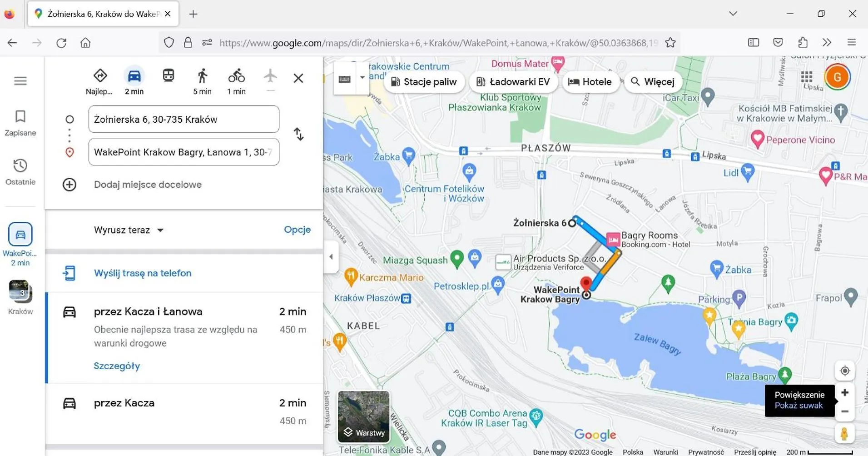Click Więcej search categories button
The width and height of the screenshot is (868, 456).
pyautogui.click(x=653, y=82)
